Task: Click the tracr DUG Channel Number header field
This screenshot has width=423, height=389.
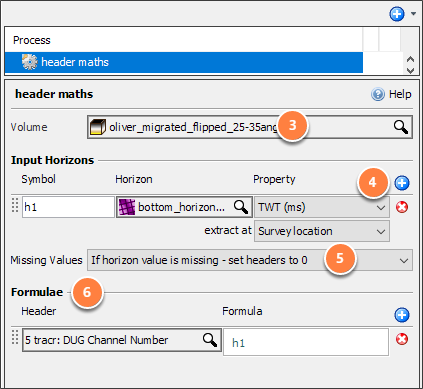Action: pos(122,340)
